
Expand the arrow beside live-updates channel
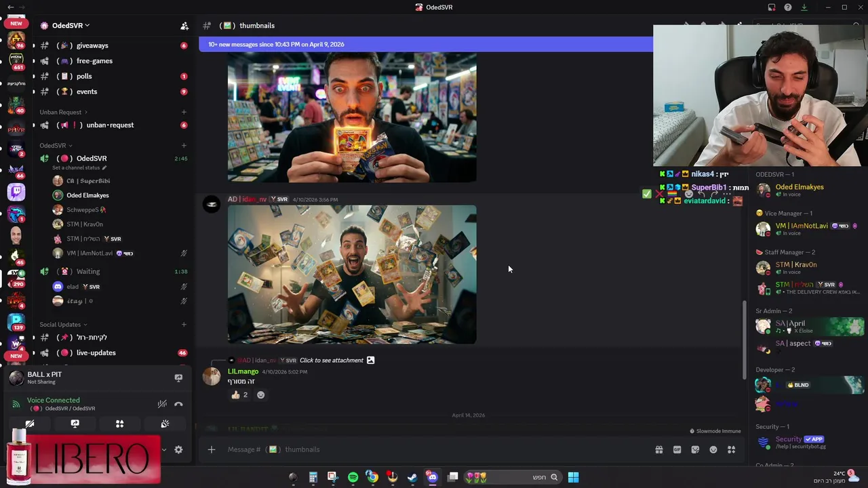point(33,352)
